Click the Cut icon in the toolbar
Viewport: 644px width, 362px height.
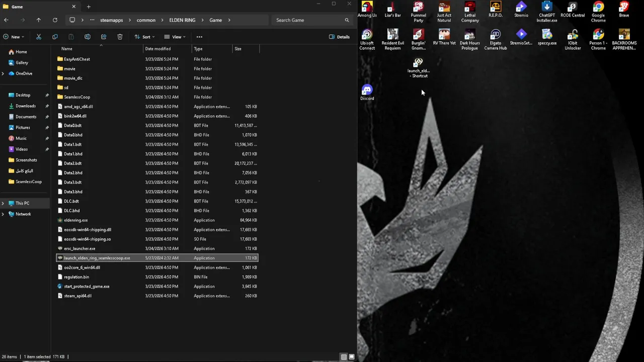tap(39, 37)
